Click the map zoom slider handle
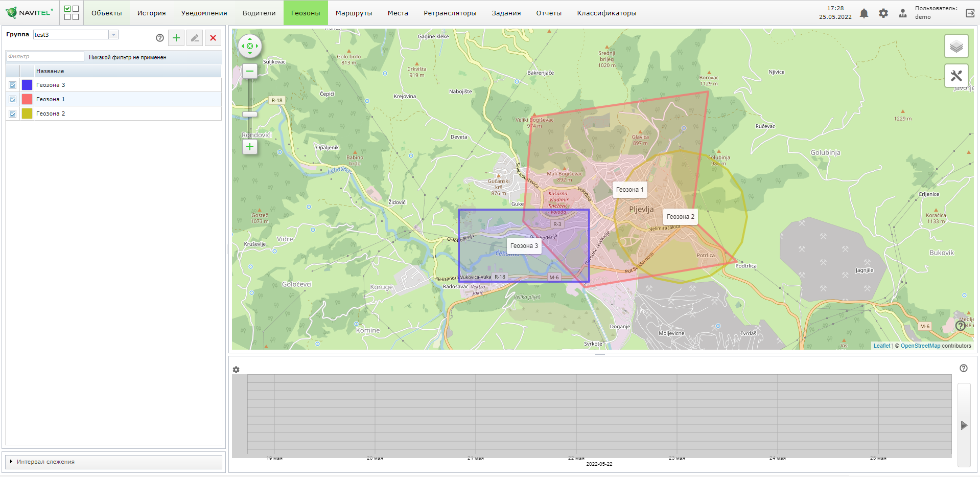 tap(250, 114)
